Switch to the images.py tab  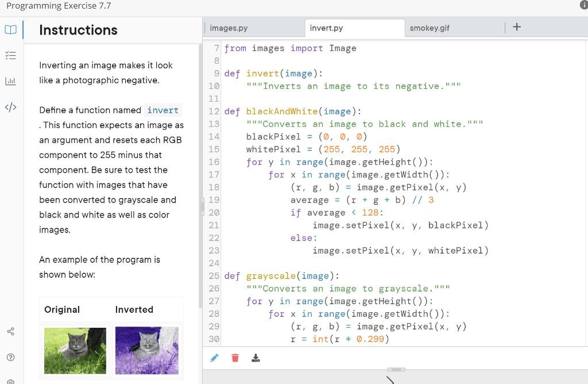230,28
